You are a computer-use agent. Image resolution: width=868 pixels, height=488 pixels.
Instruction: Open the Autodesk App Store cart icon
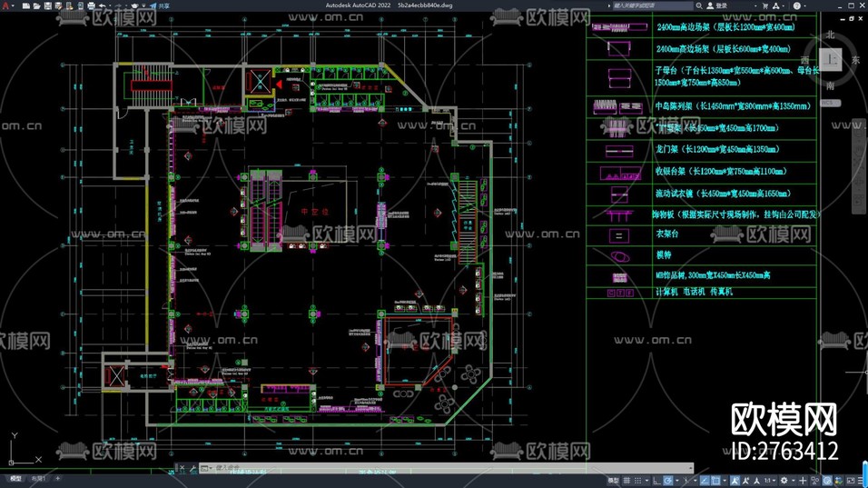[765, 5]
